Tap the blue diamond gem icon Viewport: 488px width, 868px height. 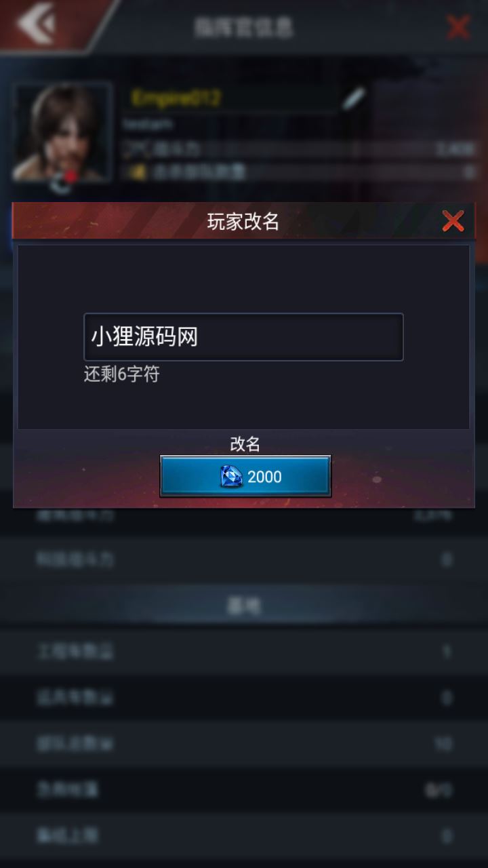232,476
